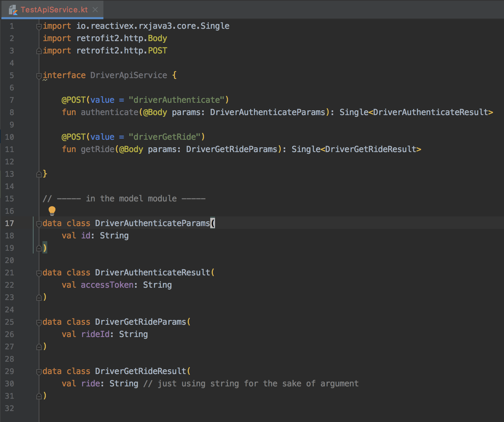Viewport: 504px width, 422px height.
Task: Click fold end marker at line 27
Action: [x=39, y=347]
